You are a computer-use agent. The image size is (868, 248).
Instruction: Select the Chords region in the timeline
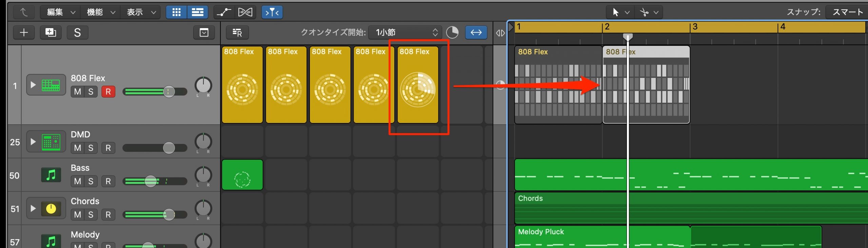pos(691,208)
